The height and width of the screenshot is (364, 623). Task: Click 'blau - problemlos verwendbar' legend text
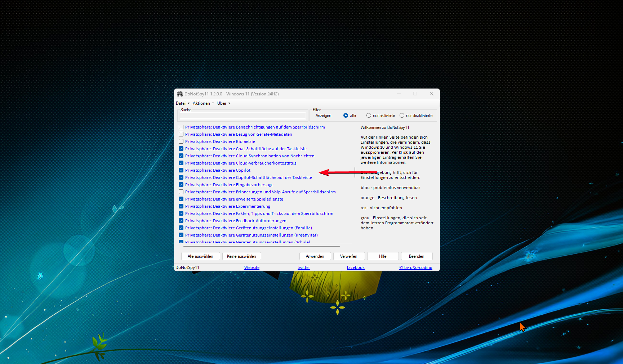pyautogui.click(x=390, y=188)
